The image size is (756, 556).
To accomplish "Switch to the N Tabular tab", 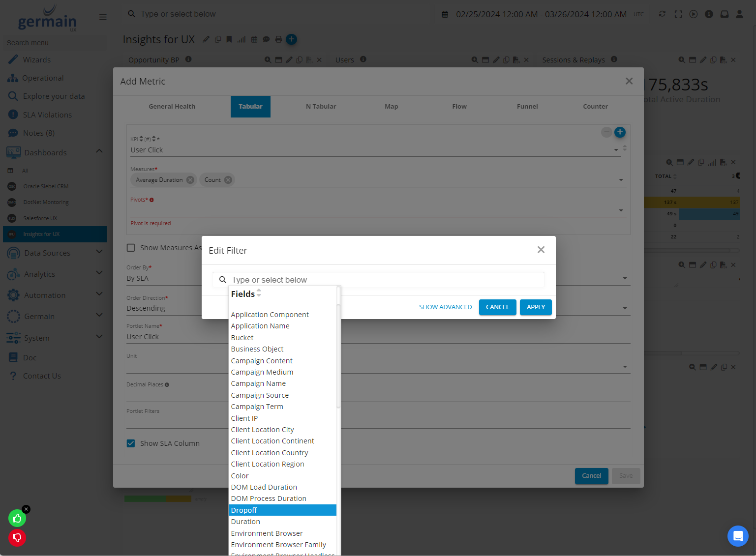I will (x=321, y=107).
